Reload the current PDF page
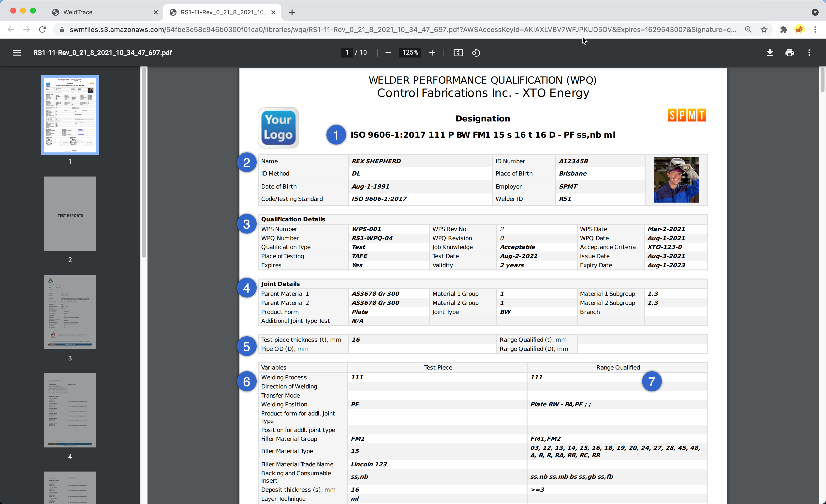This screenshot has height=504, width=826. point(42,30)
